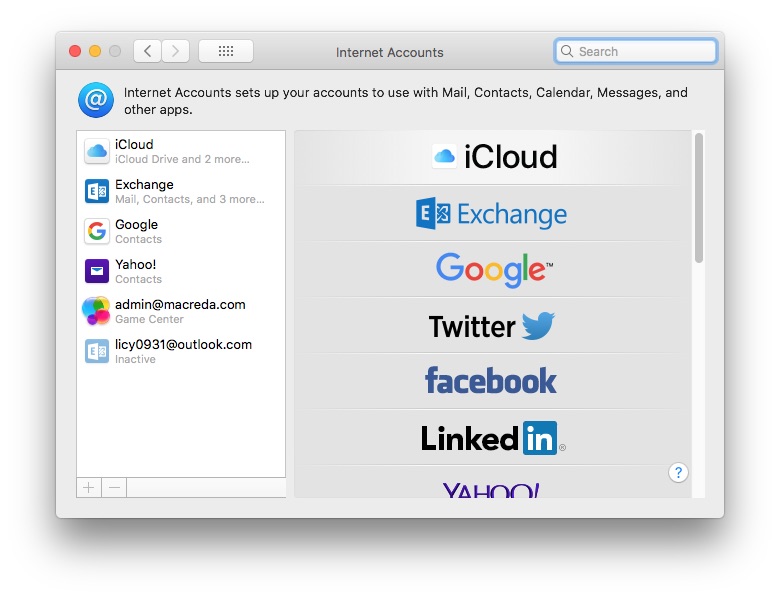Add a Yahoo account from provider list
The image size is (780, 598).
492,483
